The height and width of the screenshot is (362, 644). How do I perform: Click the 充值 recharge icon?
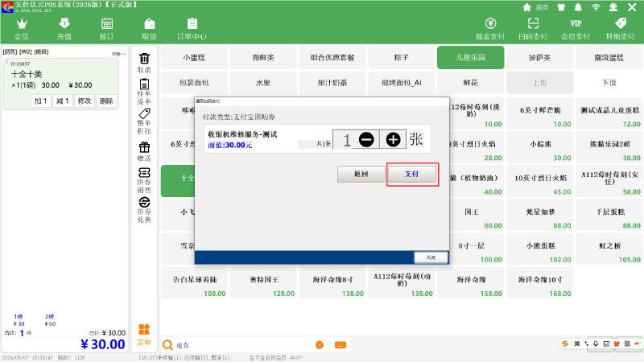coord(64,29)
